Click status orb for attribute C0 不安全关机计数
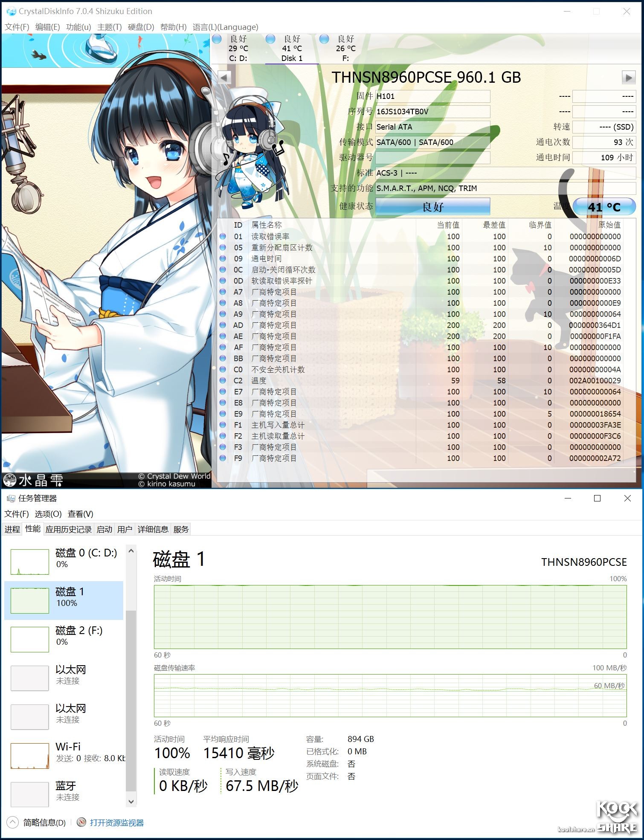This screenshot has width=644, height=840. click(223, 369)
